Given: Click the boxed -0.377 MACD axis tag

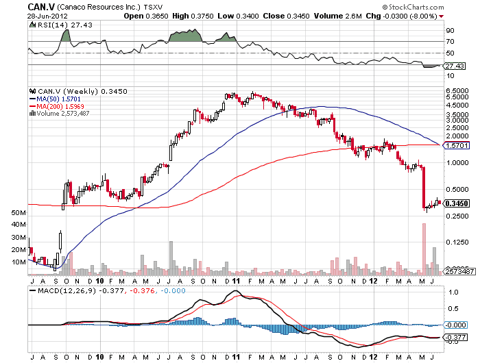Looking at the screenshot, I should [456, 337].
